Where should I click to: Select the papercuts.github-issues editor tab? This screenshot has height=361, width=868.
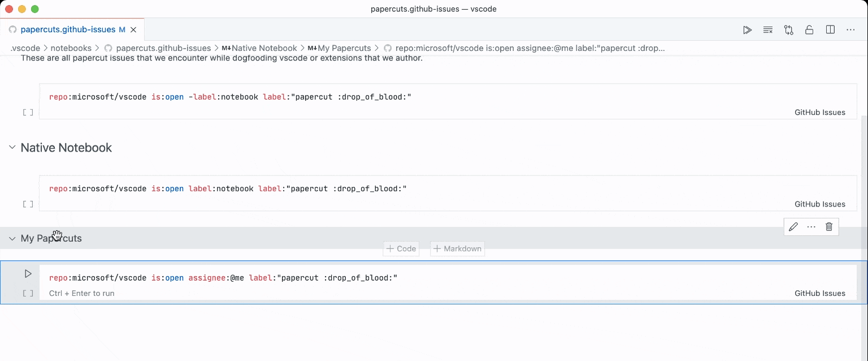tap(68, 29)
